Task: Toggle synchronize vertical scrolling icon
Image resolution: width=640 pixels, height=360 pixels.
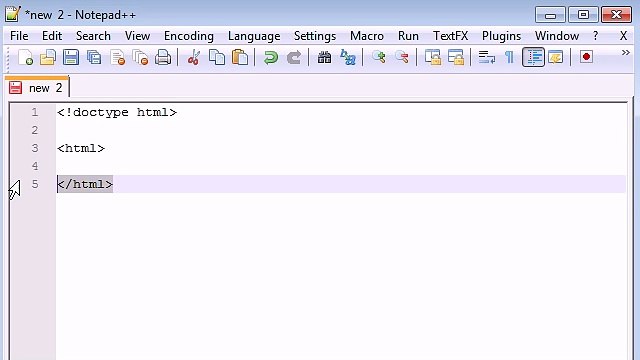Action: pos(433,57)
